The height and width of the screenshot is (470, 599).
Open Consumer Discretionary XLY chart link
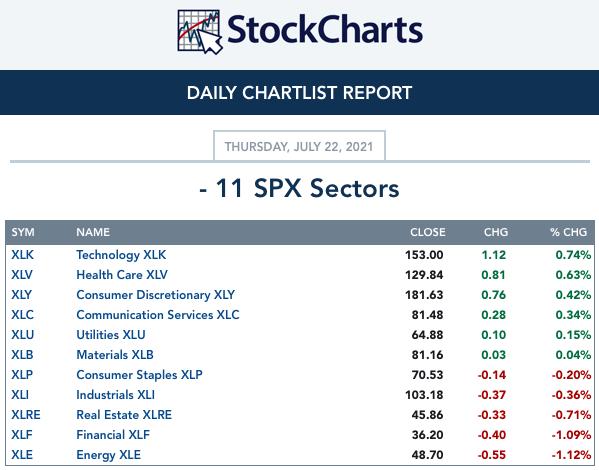(x=155, y=295)
